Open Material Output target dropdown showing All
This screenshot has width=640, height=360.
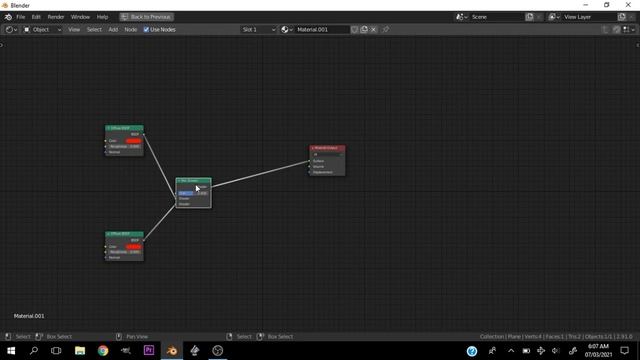click(327, 155)
